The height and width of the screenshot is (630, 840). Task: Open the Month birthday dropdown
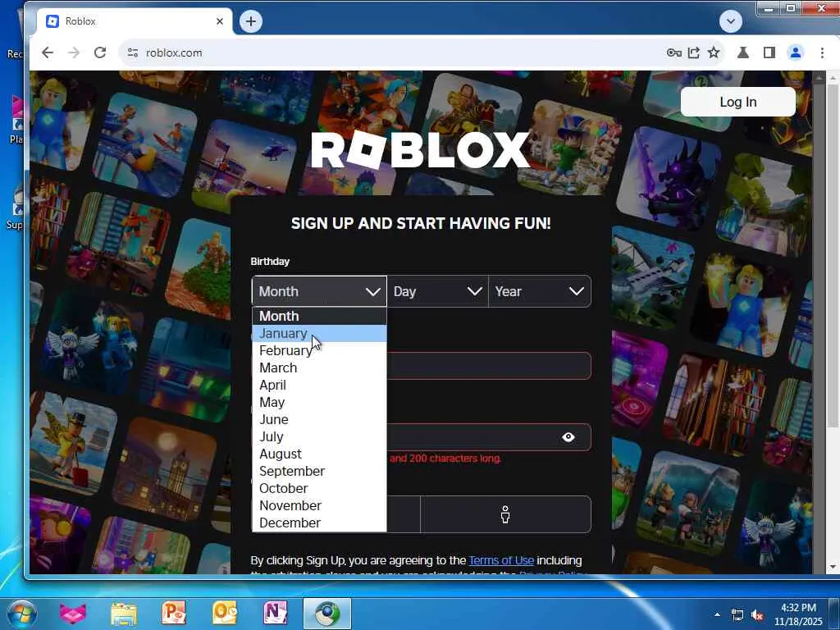(x=319, y=291)
